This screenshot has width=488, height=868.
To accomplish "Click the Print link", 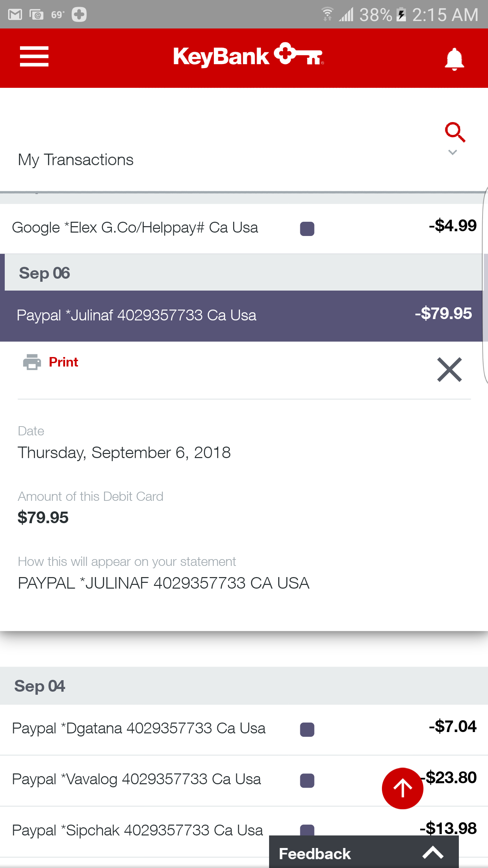I will pyautogui.click(x=63, y=362).
